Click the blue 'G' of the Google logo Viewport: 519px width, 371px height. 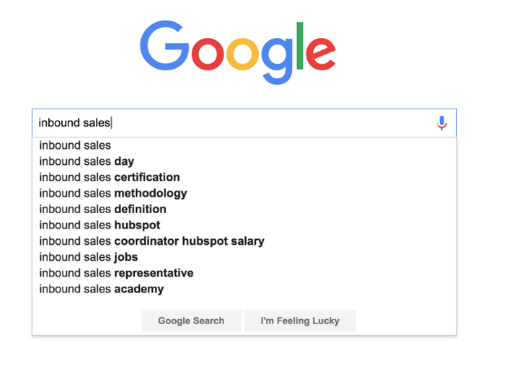164,46
